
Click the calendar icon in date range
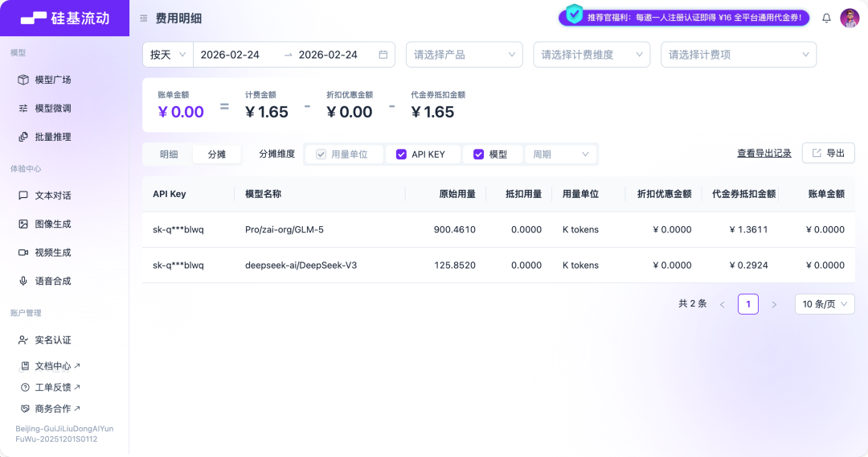pos(383,55)
